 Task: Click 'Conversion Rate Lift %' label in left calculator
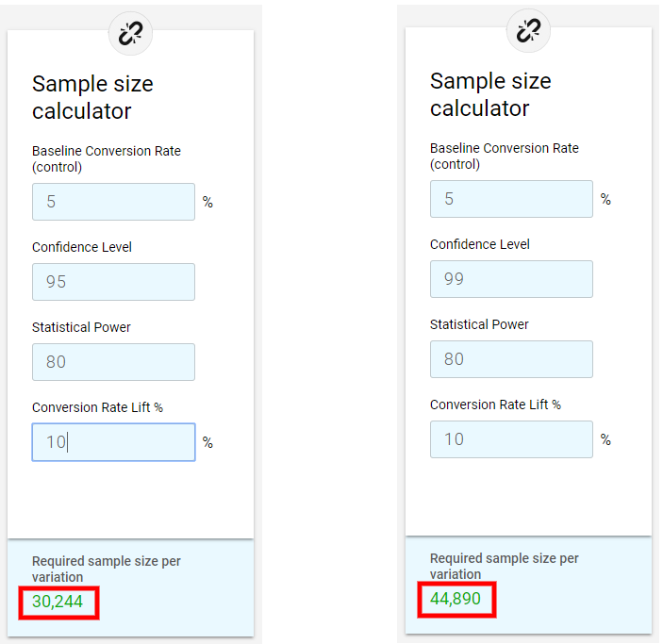pos(97,407)
